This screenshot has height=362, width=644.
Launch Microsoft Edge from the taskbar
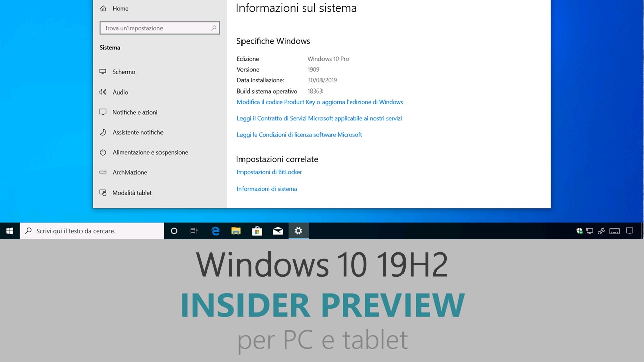pyautogui.click(x=215, y=231)
